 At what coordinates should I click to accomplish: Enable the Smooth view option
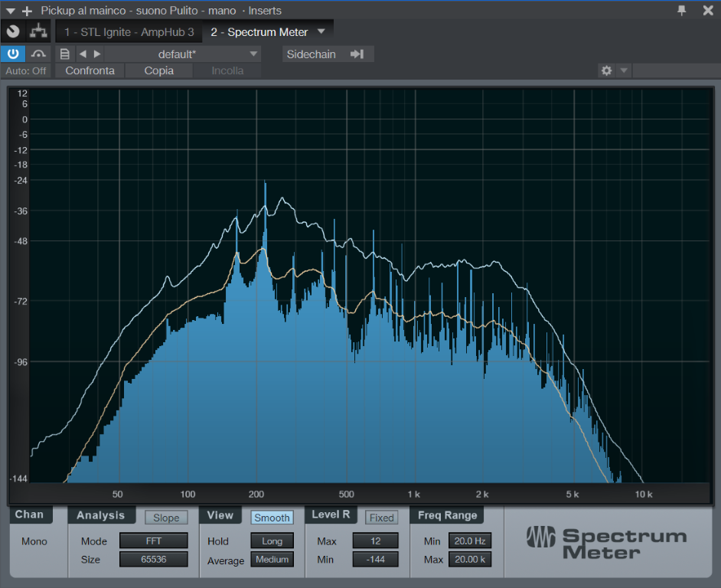click(272, 518)
